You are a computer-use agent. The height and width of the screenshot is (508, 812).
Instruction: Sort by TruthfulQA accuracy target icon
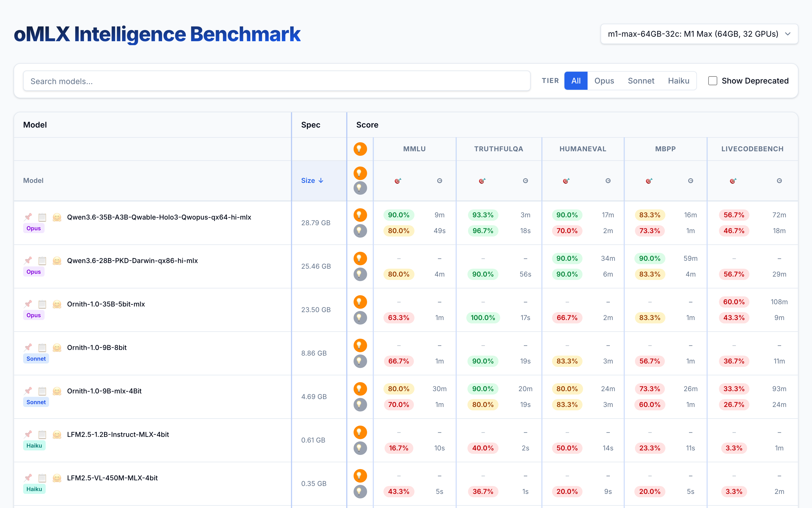[x=482, y=181]
